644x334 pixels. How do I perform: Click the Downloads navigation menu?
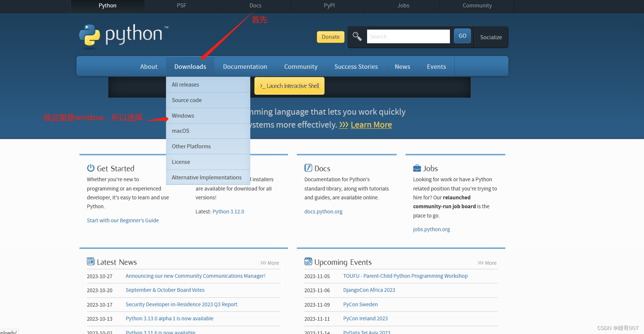[190, 67]
